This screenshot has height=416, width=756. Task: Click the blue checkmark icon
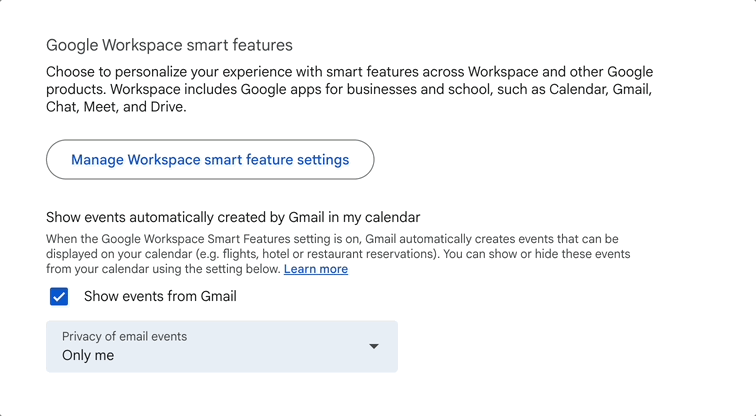coord(59,296)
